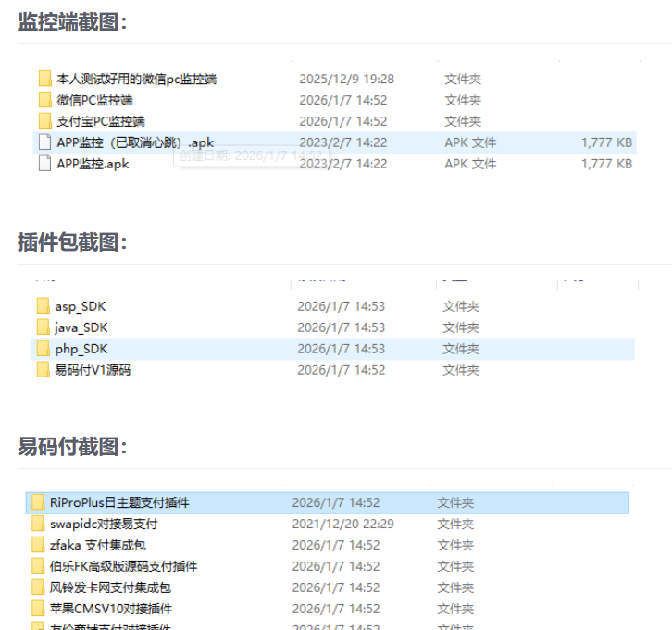
Task: Click folder icon next to 微信PC监控端
Action: pos(45,100)
